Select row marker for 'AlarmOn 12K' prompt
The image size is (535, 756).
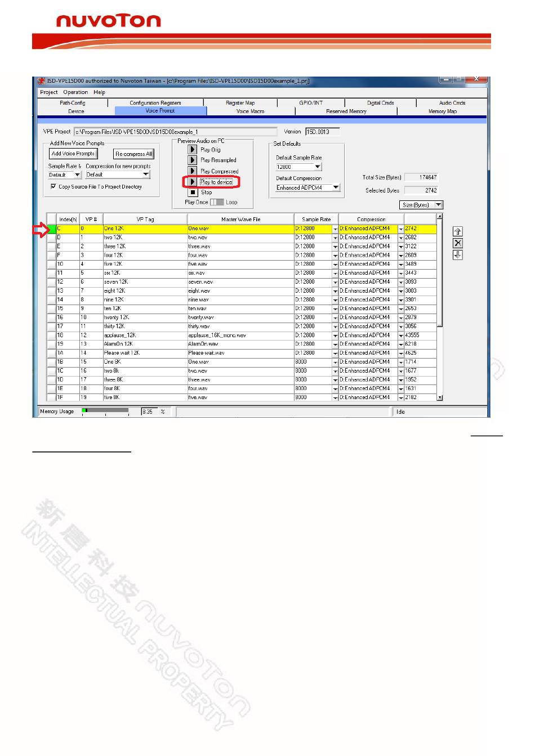pyautogui.click(x=51, y=345)
